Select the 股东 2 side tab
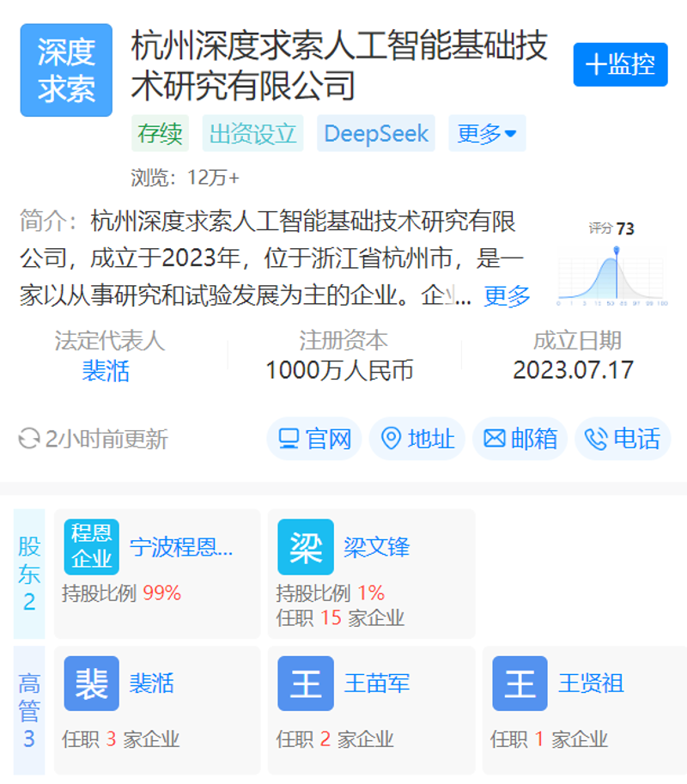687x784 pixels. coord(29,574)
